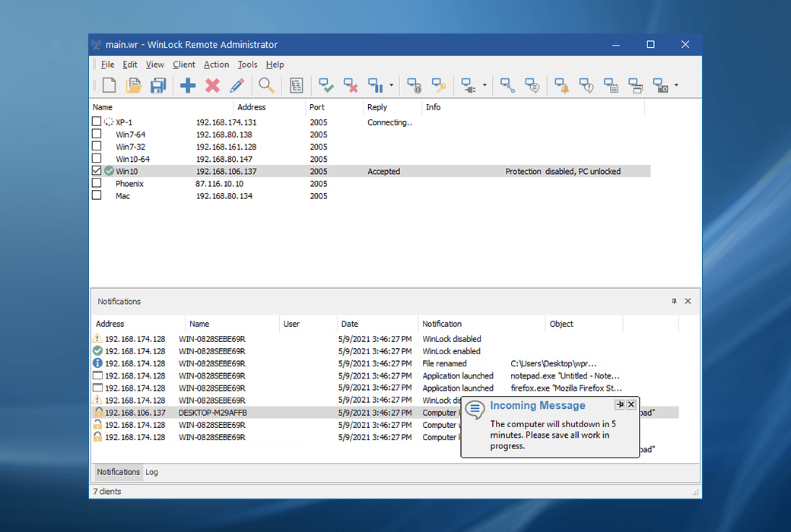This screenshot has width=791, height=532.
Task: Check the Win7-32 client checkbox
Action: click(97, 146)
